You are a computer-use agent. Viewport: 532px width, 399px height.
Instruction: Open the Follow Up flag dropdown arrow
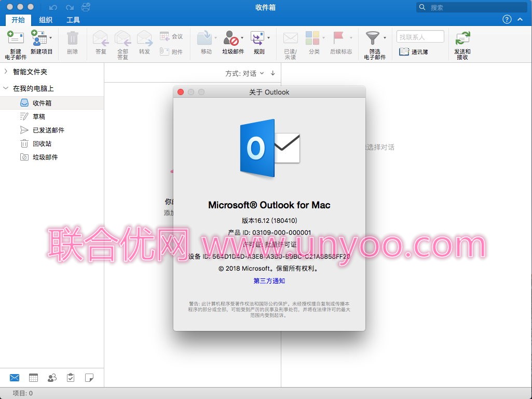pos(351,38)
